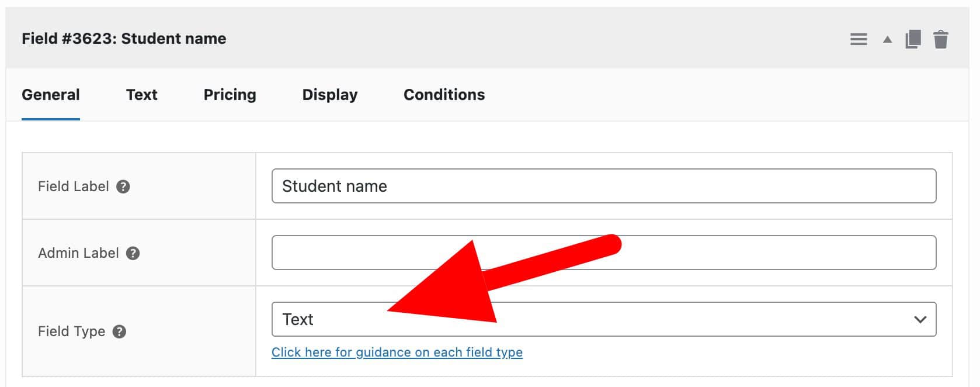The height and width of the screenshot is (387, 980).
Task: Select the Text tab
Action: pos(141,94)
